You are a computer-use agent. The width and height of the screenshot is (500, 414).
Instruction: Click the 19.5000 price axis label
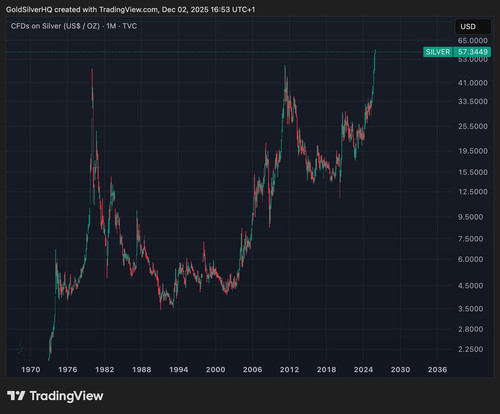click(473, 151)
